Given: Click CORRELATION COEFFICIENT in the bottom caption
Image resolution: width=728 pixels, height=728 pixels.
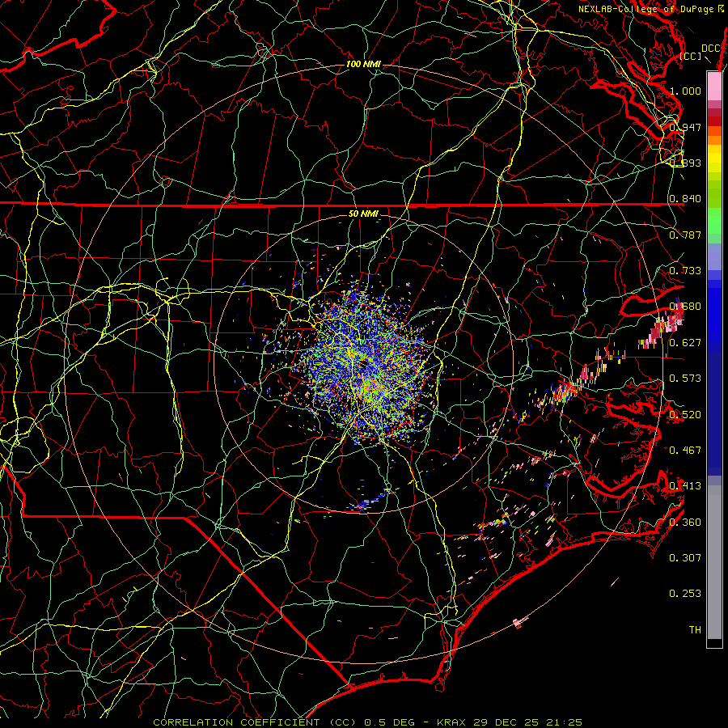Looking at the screenshot, I should [236, 722].
